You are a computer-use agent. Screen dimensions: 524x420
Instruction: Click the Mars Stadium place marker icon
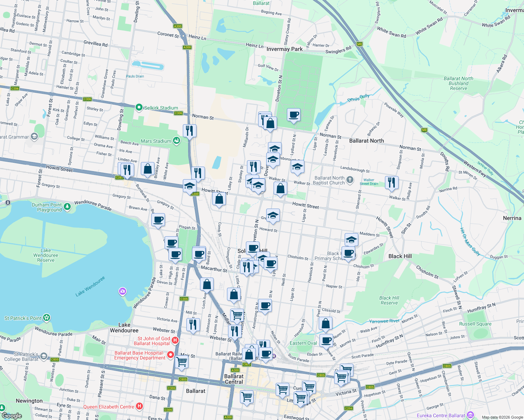[x=177, y=141]
